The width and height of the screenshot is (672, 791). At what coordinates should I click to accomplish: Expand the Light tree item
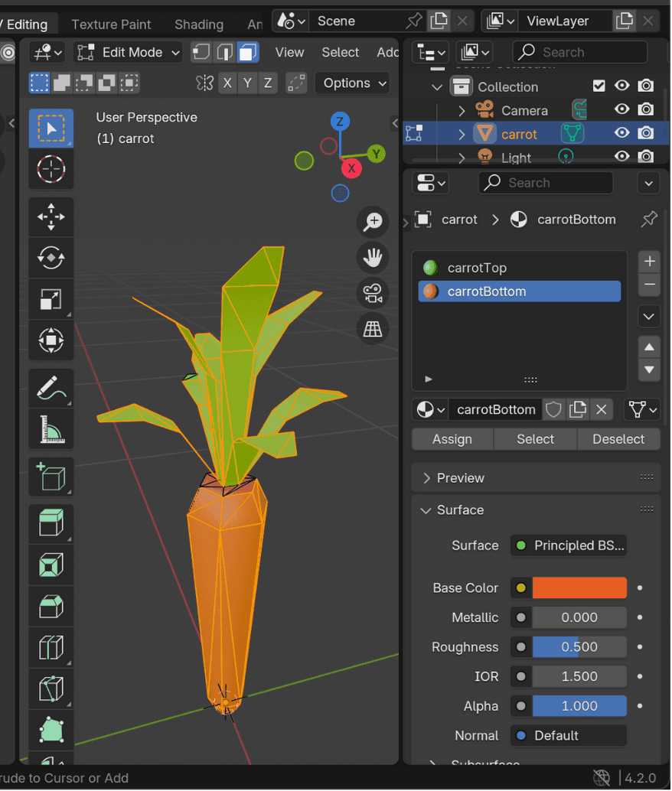click(x=462, y=158)
